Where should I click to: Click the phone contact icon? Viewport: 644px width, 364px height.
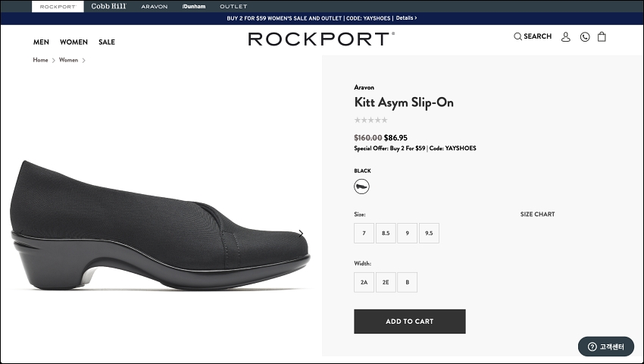pos(585,37)
